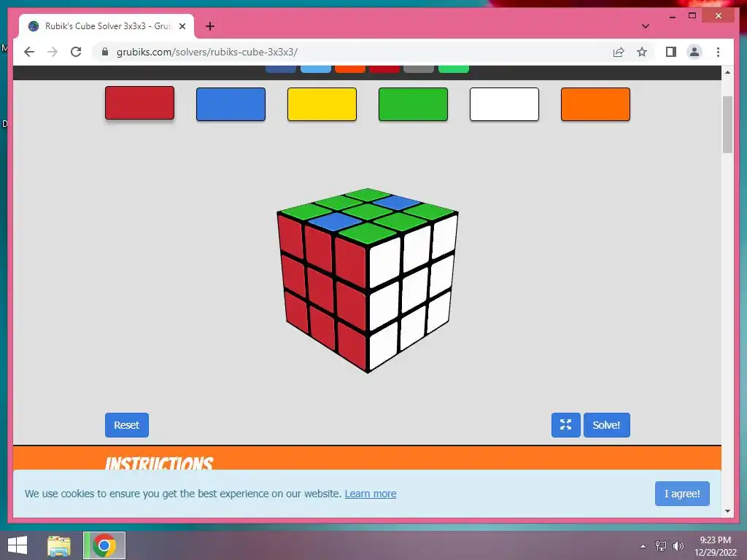Open the Windows Start menu

(x=18, y=545)
